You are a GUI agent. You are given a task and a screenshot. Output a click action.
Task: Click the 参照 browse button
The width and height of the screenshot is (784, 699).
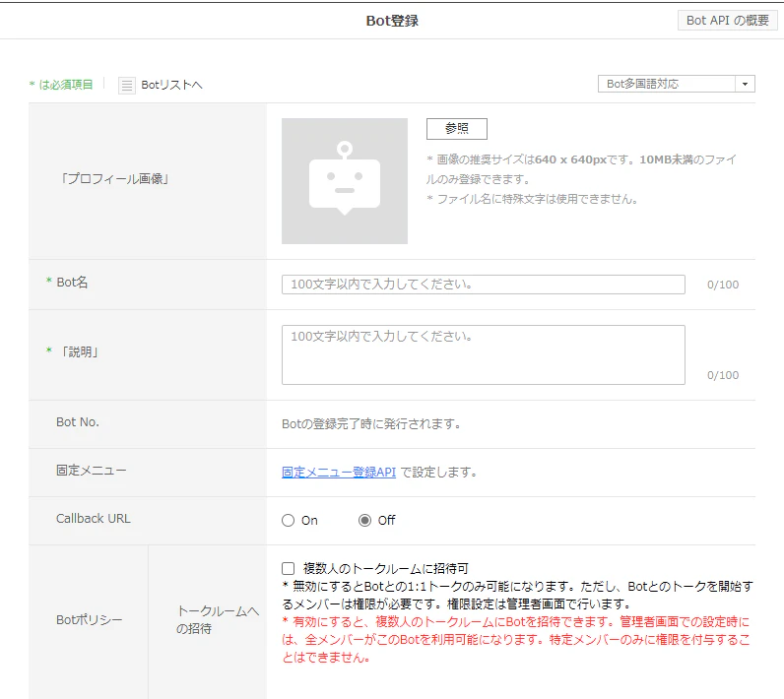click(456, 129)
